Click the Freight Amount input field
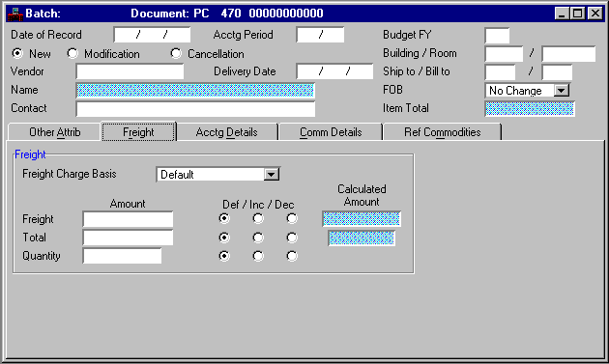This screenshot has width=609, height=364. pyautogui.click(x=128, y=219)
